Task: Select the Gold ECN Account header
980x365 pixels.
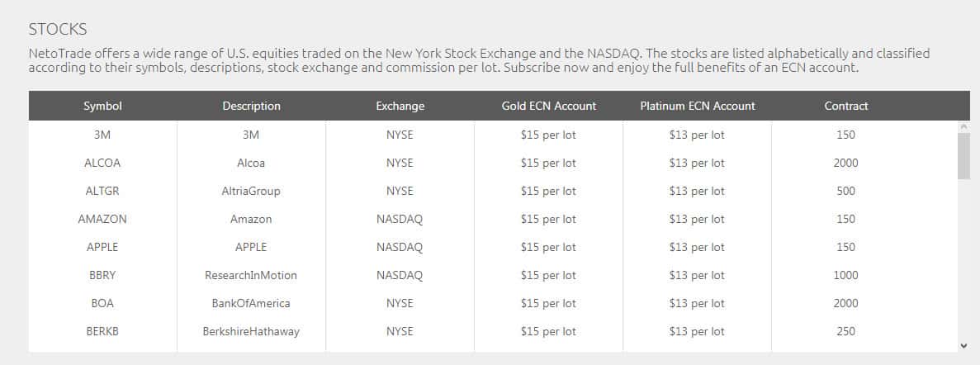Action: (548, 106)
